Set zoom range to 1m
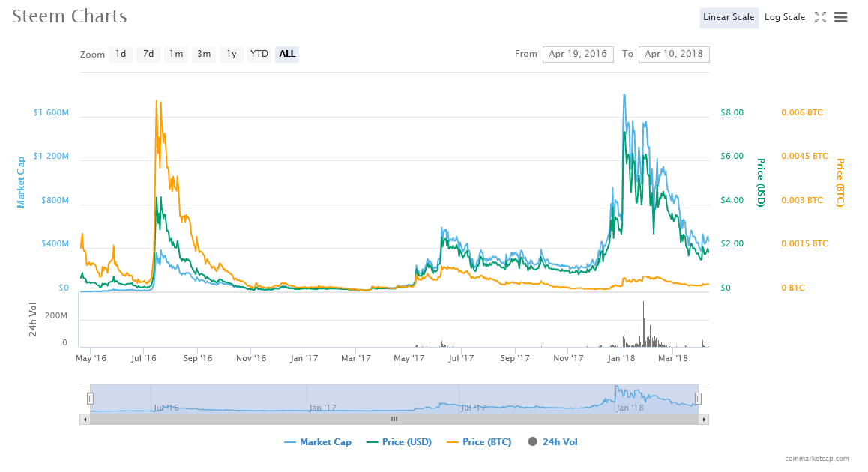The height and width of the screenshot is (472, 868). pos(176,54)
